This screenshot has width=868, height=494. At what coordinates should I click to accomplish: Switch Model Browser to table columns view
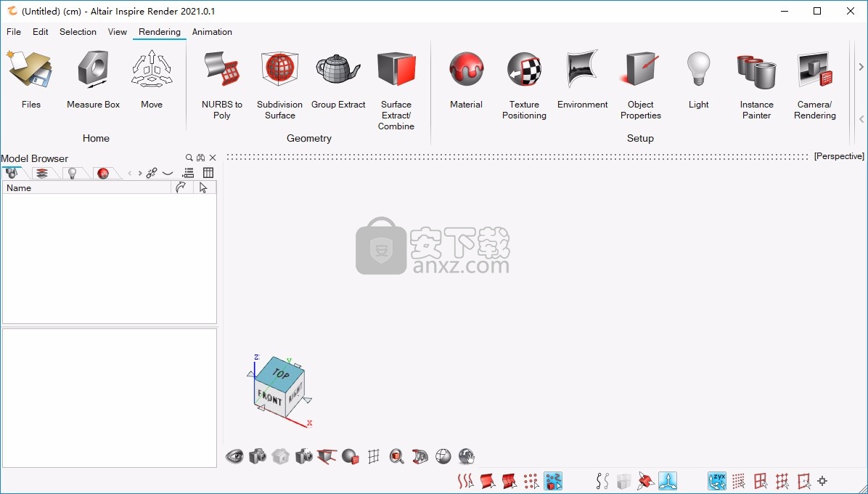[208, 174]
